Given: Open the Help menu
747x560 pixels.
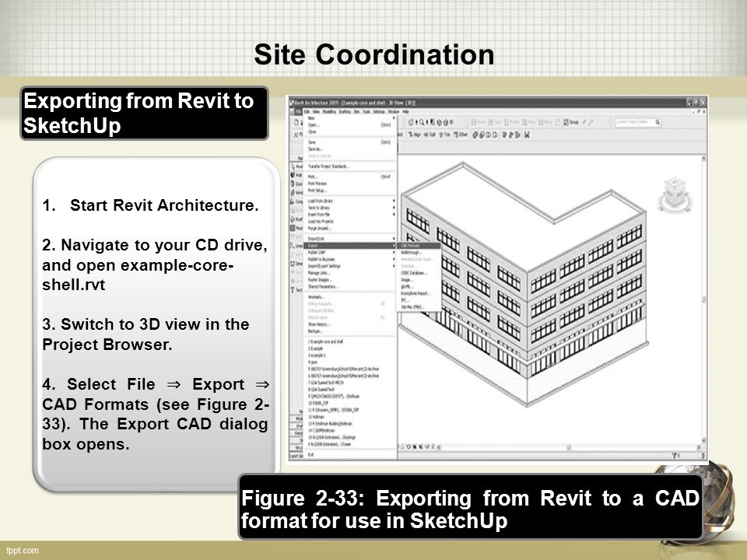Looking at the screenshot, I should [406, 111].
